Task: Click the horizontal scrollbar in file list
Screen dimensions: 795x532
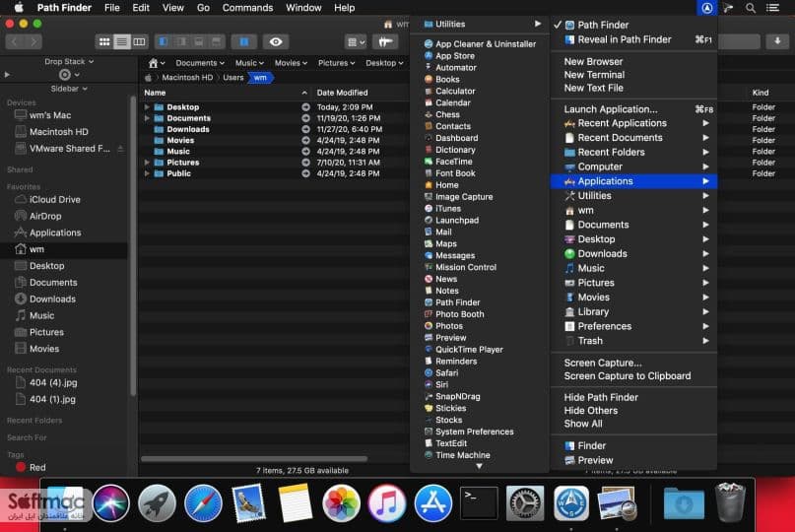Action: pos(253,459)
